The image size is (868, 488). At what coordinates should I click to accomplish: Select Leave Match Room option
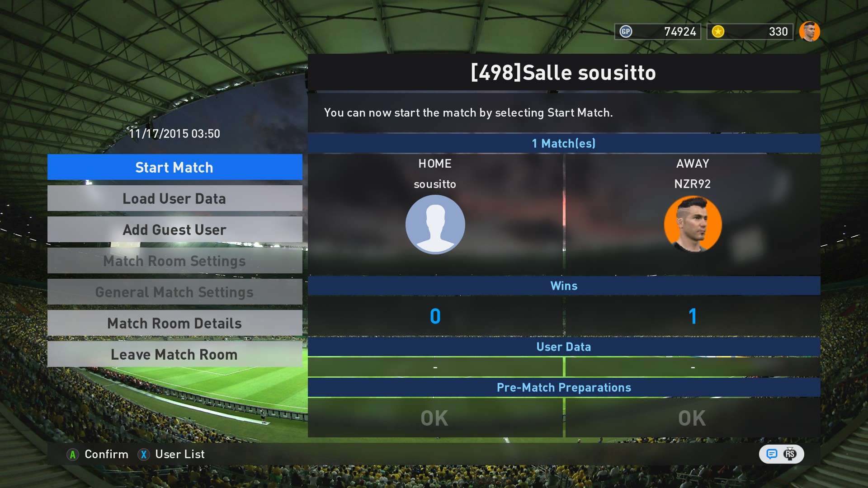[174, 354]
